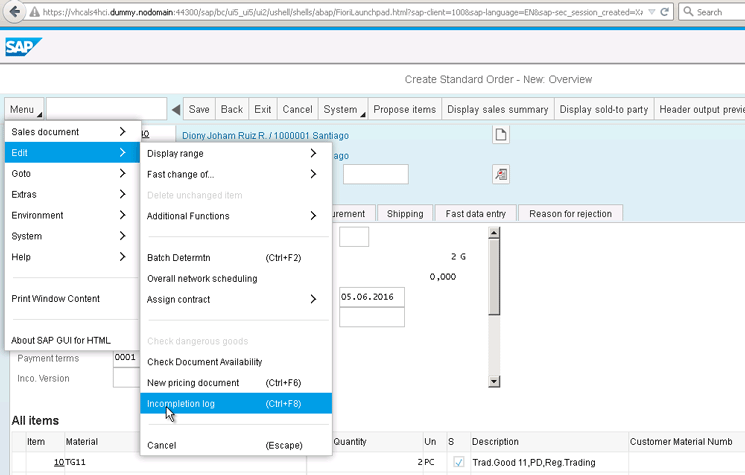Screen dimensions: 745x475
Task: Click the browser URL address field
Action: click(x=342, y=12)
